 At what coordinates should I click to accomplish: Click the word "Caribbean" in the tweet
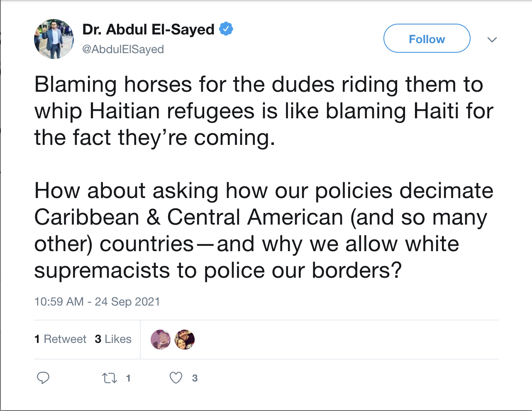tap(86, 218)
